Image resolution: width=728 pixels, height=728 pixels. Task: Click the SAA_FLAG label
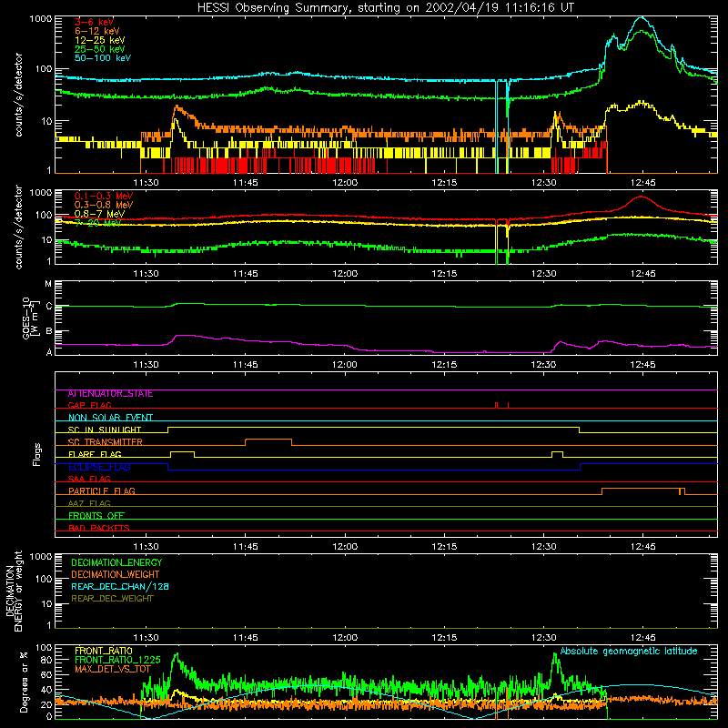[x=89, y=479]
